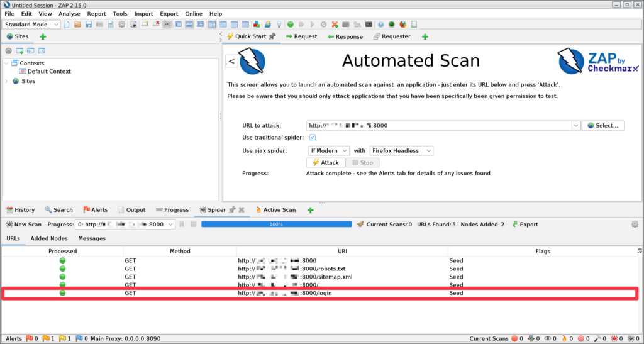The width and height of the screenshot is (644, 344).
Task: Open the If Modern ajax spider dropdown
Action: click(x=328, y=151)
